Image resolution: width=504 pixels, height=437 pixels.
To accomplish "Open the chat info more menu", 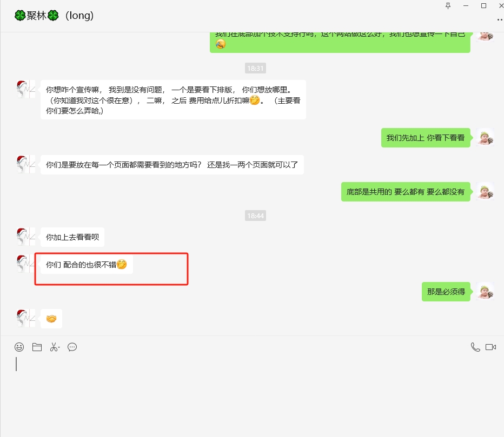I will click(x=500, y=19).
